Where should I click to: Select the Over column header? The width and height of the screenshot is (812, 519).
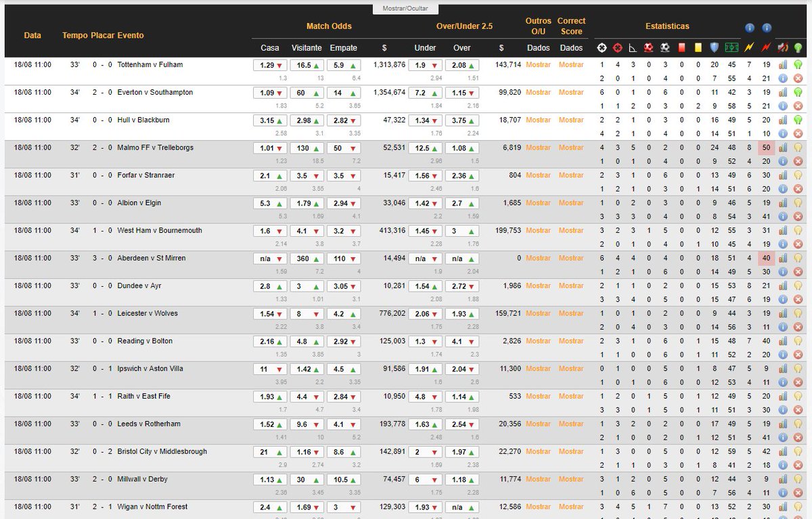461,48
